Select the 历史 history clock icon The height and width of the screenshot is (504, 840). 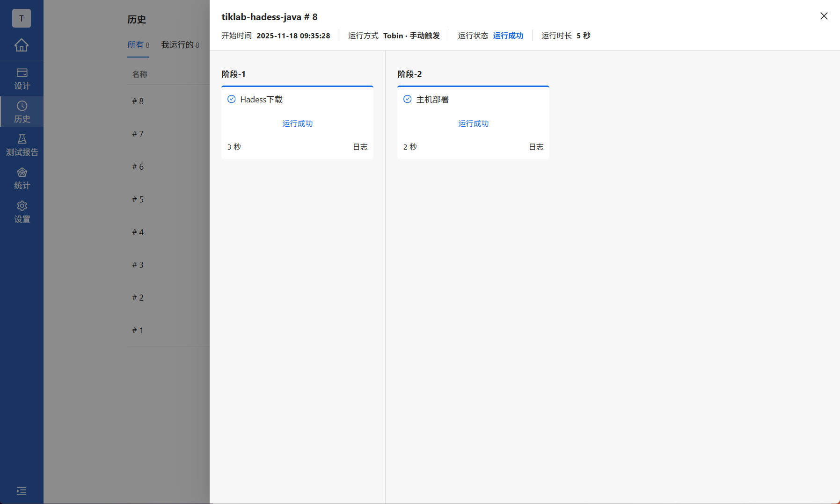(x=22, y=106)
